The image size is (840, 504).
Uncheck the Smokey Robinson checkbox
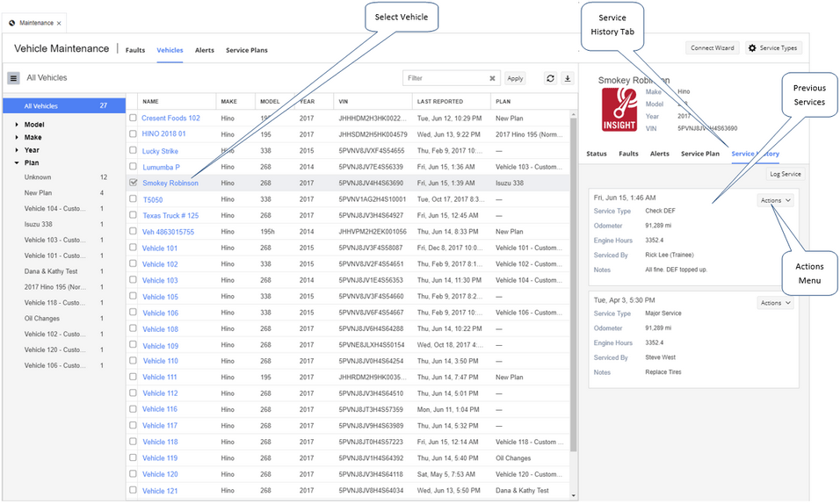[x=133, y=183]
